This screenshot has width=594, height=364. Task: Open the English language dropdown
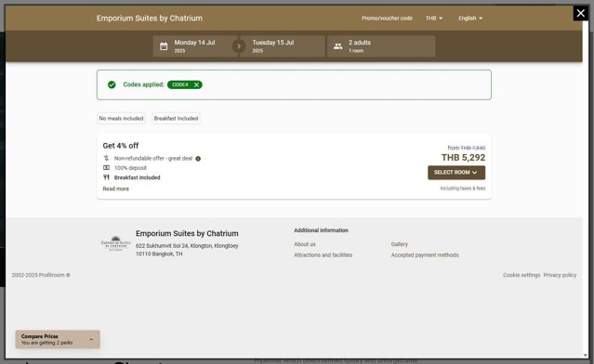pyautogui.click(x=470, y=19)
